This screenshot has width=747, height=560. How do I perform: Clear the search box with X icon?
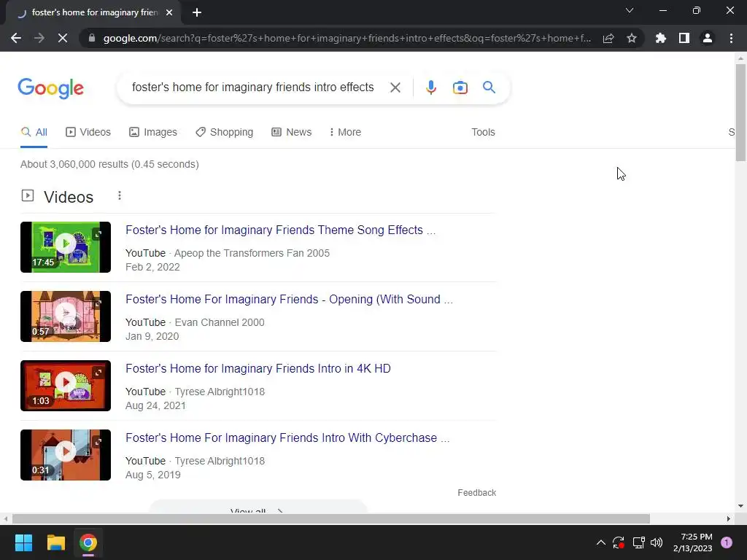(395, 87)
